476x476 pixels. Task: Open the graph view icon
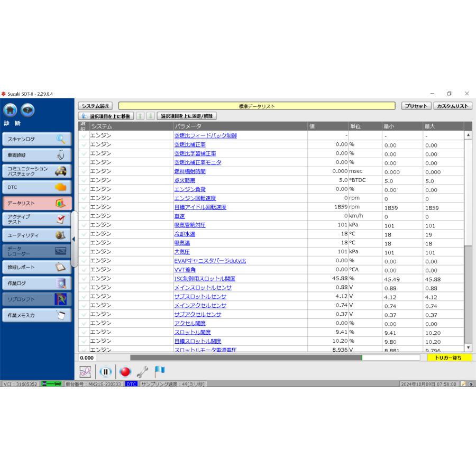click(x=85, y=372)
